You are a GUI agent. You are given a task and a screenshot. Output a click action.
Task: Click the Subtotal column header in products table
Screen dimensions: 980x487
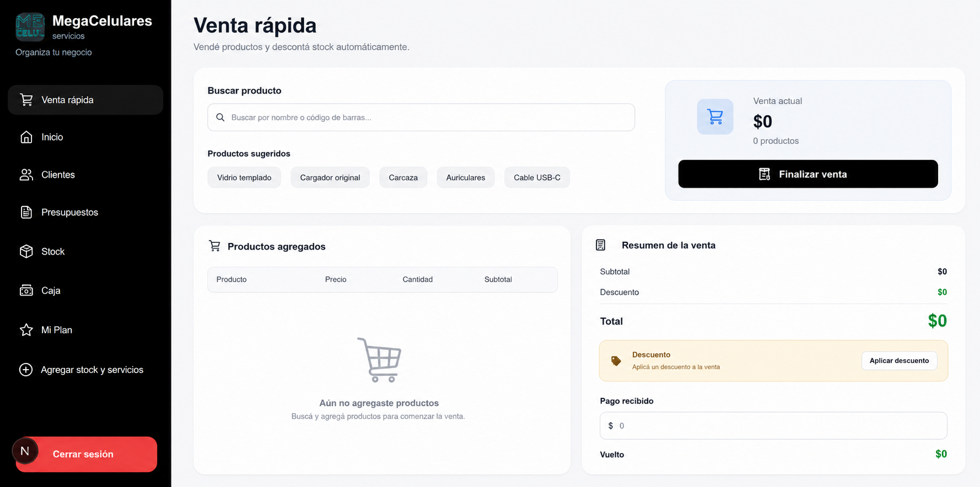click(x=498, y=279)
